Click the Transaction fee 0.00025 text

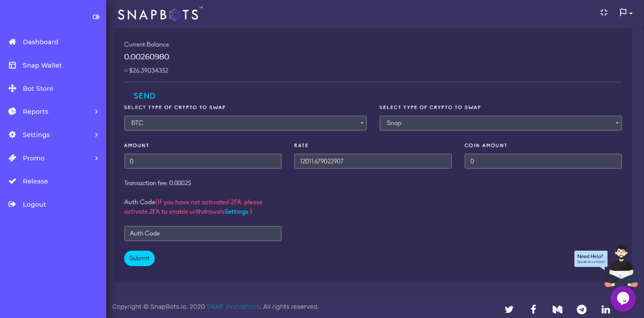[157, 183]
